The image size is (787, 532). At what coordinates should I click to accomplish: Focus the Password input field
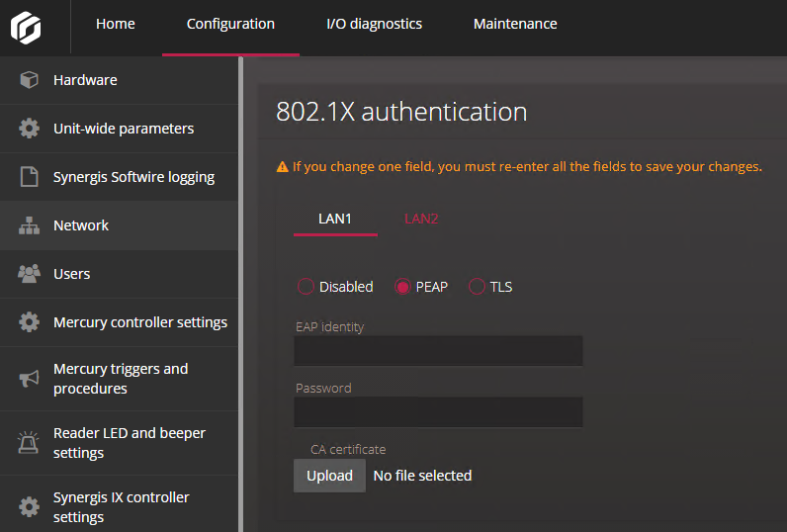coord(438,412)
